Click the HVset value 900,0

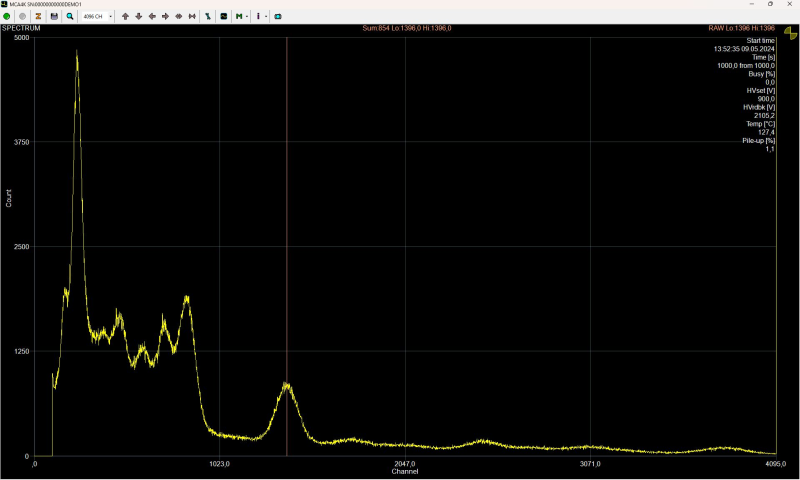(x=766, y=99)
